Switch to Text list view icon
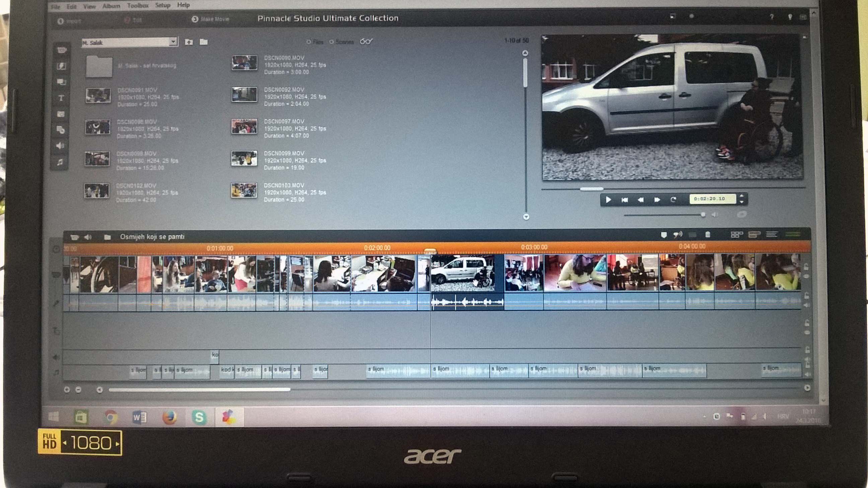This screenshot has width=868, height=488. click(772, 234)
